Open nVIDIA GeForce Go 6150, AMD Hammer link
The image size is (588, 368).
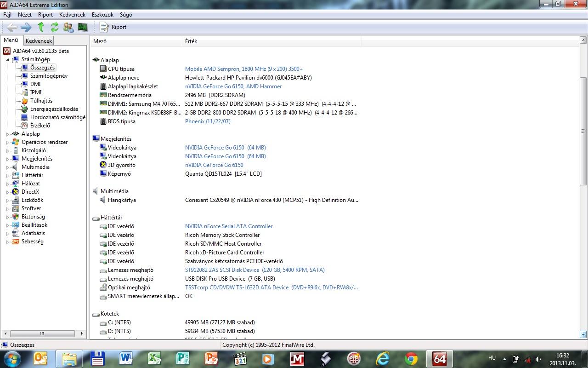point(233,86)
